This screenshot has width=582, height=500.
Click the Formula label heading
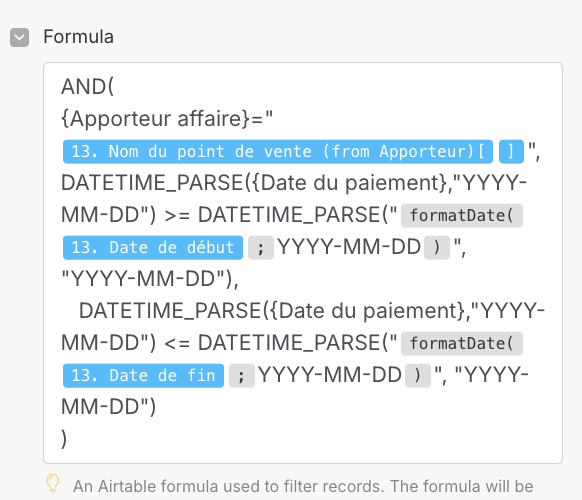tap(78, 37)
